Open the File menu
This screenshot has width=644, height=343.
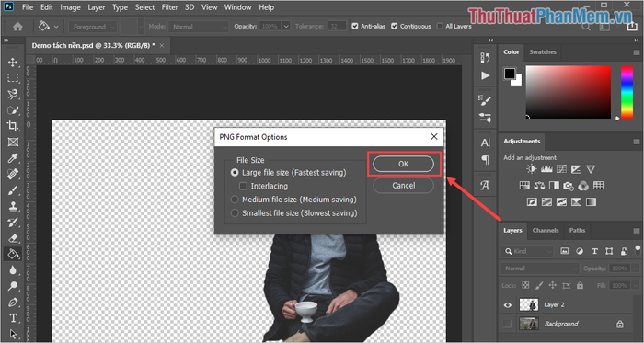pyautogui.click(x=28, y=7)
